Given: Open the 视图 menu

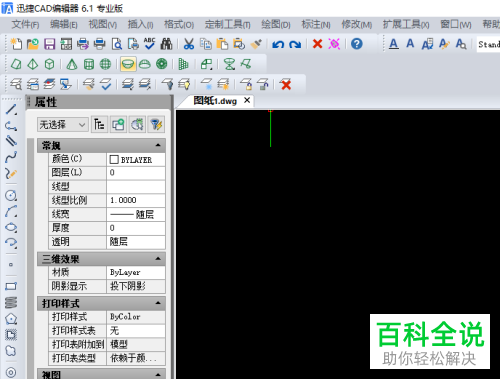Looking at the screenshot, I should [102, 24].
